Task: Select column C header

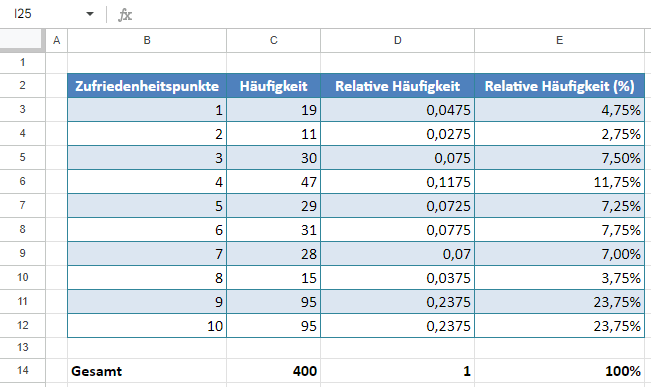Action: 273,40
